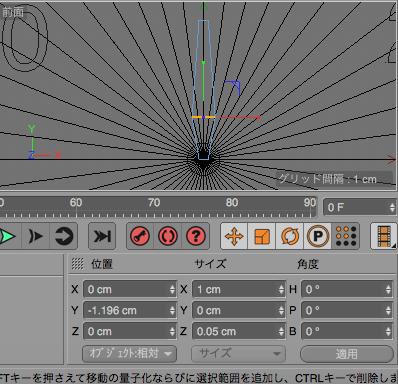The image size is (398, 384).
Task: Click the red question mark keyframe selection icon
Action: point(196,236)
